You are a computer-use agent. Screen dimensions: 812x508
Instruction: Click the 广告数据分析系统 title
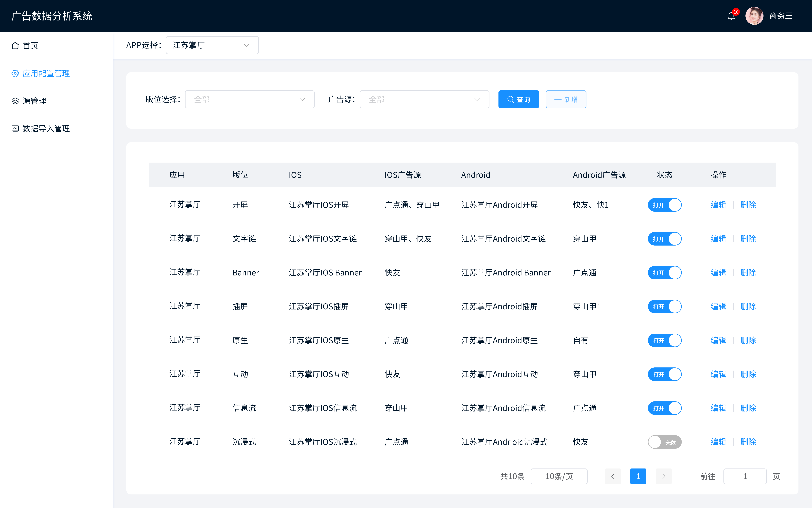[52, 16]
